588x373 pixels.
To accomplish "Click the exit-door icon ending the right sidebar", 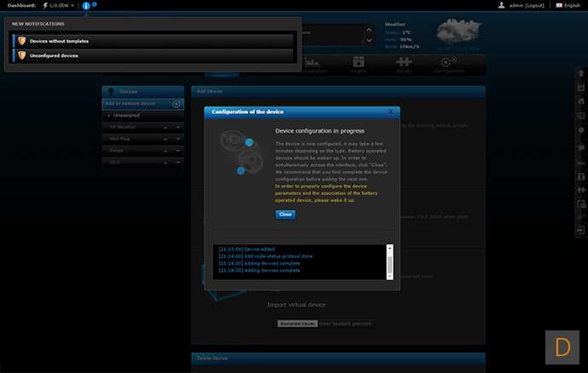I will tap(581, 230).
